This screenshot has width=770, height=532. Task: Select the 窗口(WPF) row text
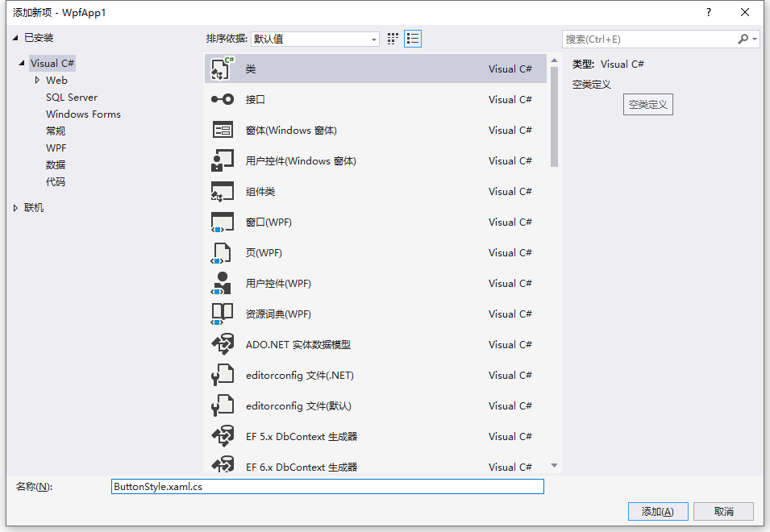coord(268,222)
